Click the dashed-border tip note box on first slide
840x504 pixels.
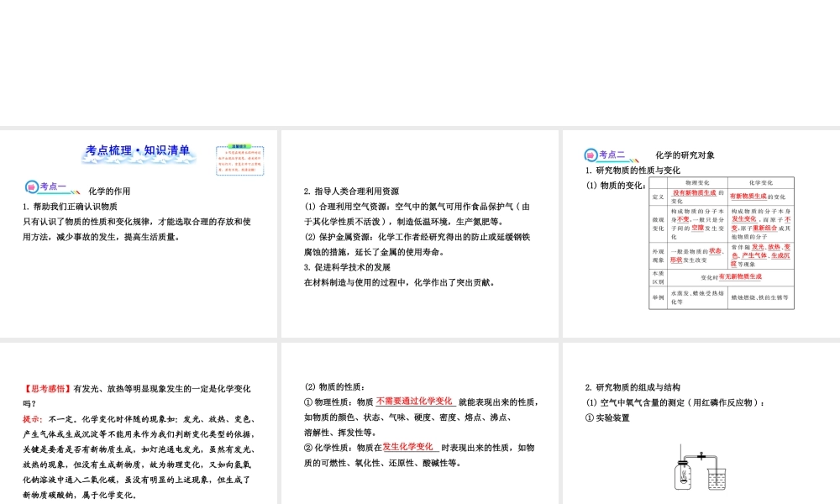click(240, 160)
